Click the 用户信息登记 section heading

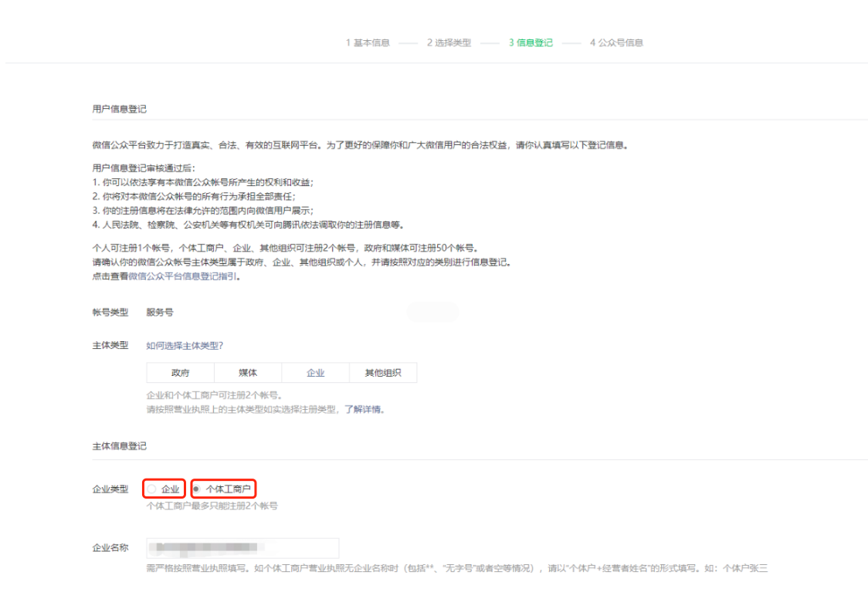(x=119, y=109)
